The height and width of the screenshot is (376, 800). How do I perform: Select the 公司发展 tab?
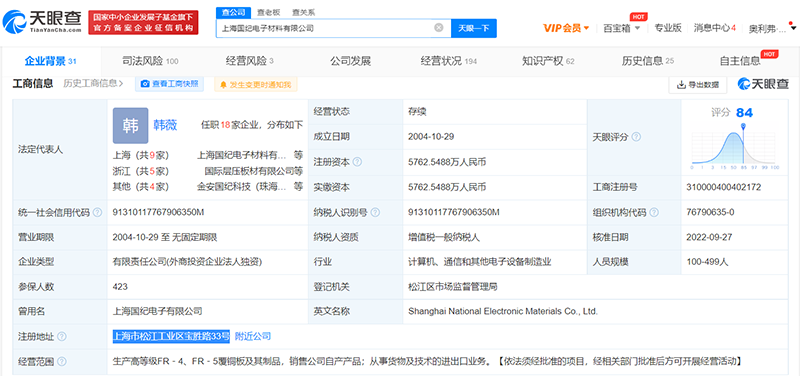click(350, 61)
